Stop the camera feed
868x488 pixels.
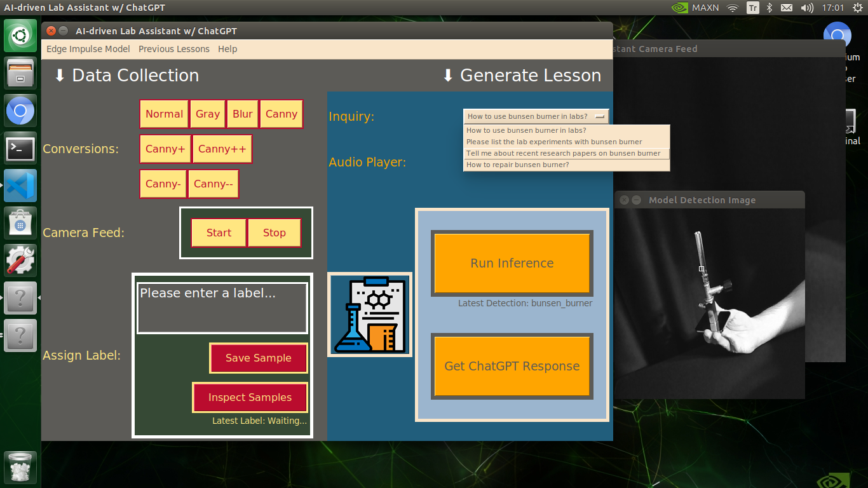[275, 233]
